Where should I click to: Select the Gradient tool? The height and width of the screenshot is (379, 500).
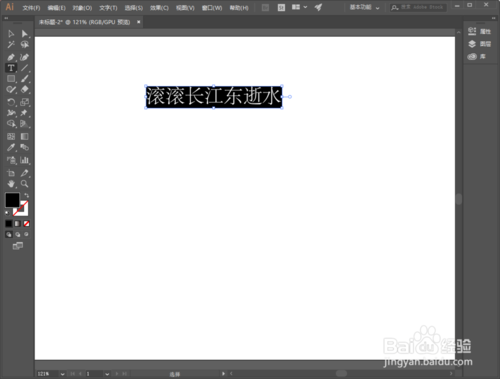point(24,136)
